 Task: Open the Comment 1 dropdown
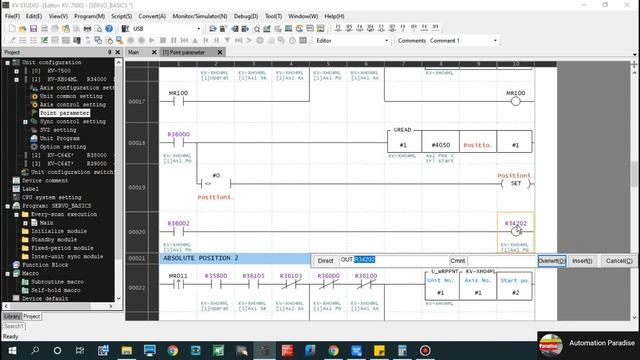point(495,40)
